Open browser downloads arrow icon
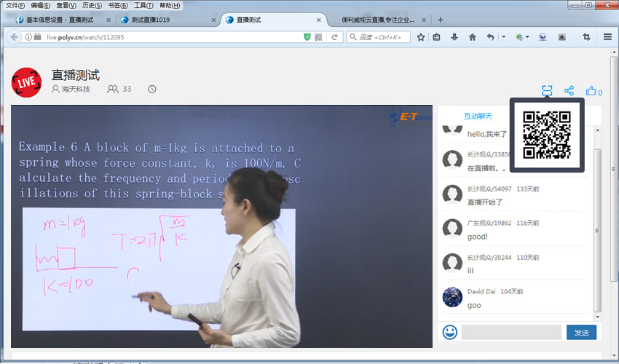Viewport: 619px width, 364px height. 454,37
